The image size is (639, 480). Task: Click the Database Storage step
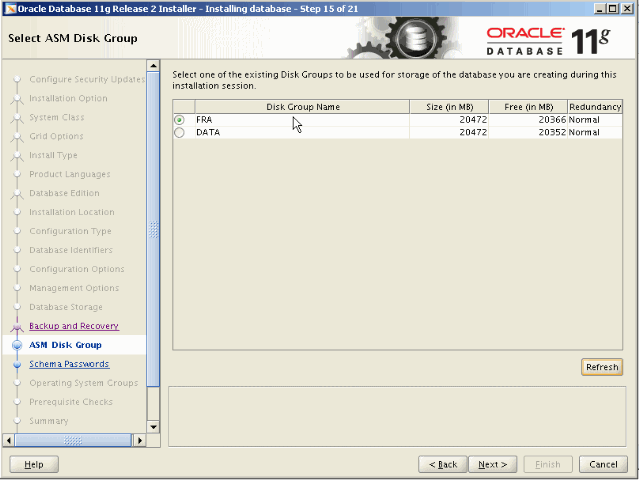point(66,307)
